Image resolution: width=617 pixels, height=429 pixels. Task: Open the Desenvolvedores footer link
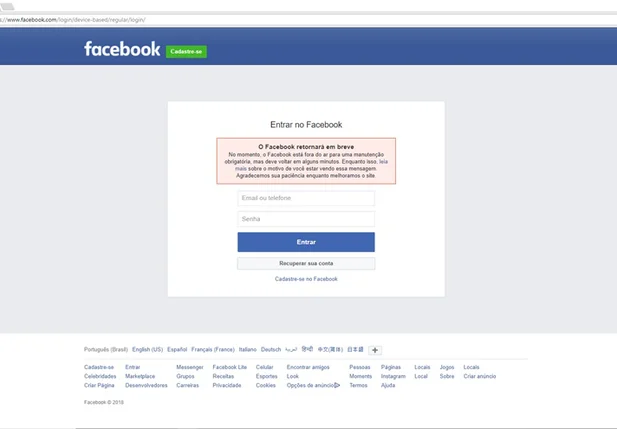click(x=146, y=385)
